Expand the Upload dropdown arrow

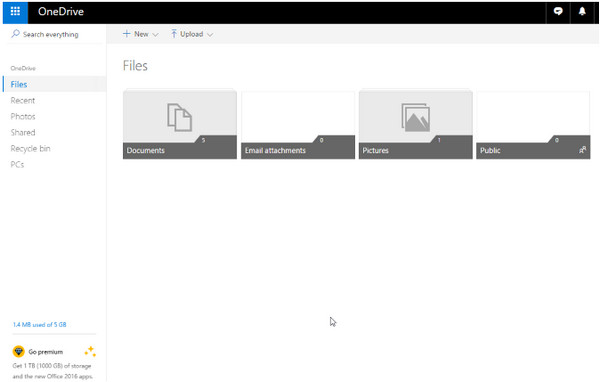pos(210,34)
